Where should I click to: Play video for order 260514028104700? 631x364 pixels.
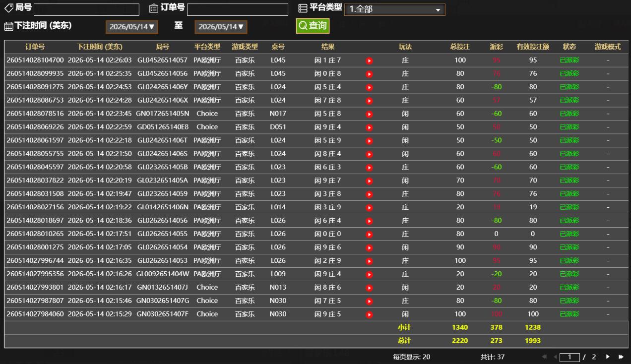pyautogui.click(x=369, y=61)
